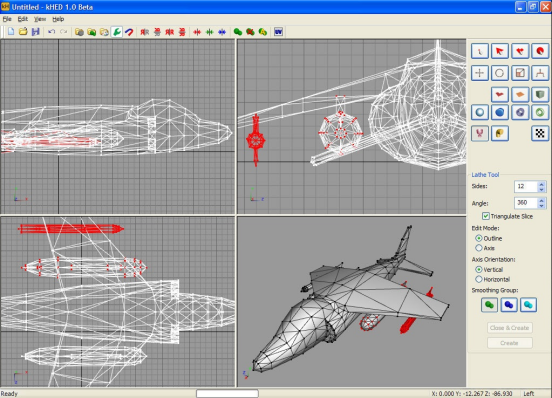Apply the green smoothing group

[489, 305]
